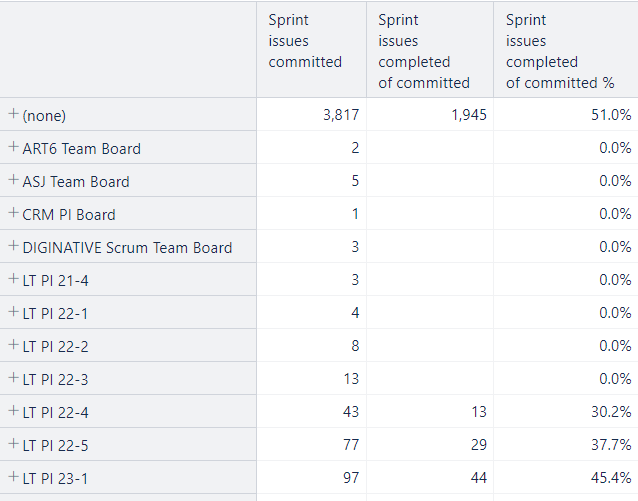The height and width of the screenshot is (501, 638).
Task: Expand the LT PI 23-1 row
Action: tap(13, 477)
